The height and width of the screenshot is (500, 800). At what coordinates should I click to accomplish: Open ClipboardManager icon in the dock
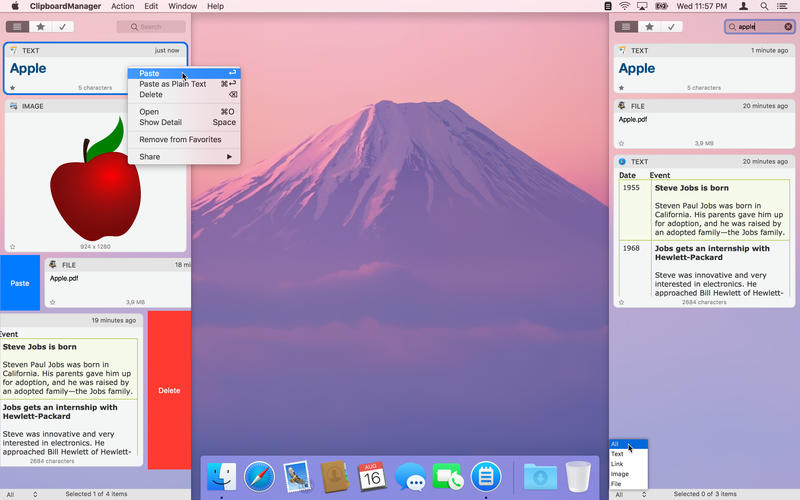point(485,476)
